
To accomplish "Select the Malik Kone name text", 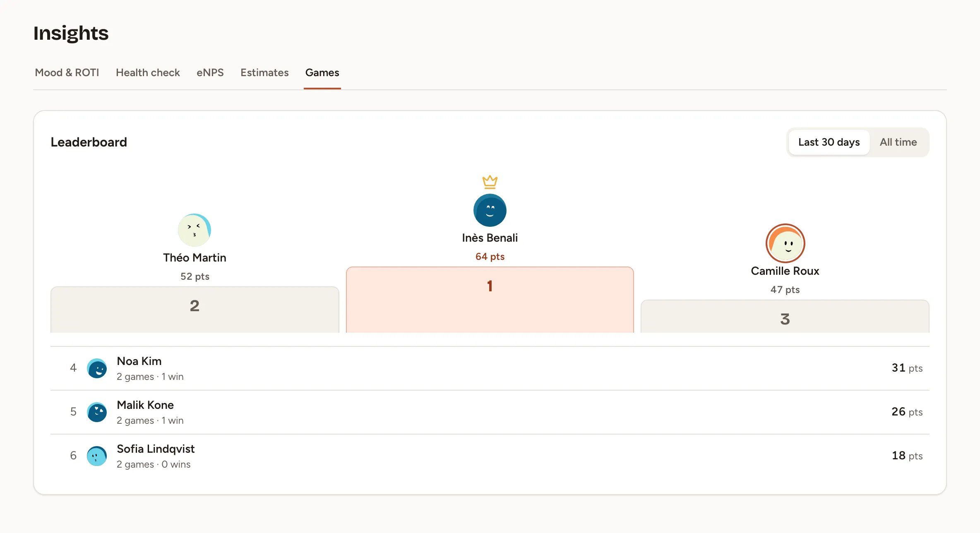I will pos(145,405).
